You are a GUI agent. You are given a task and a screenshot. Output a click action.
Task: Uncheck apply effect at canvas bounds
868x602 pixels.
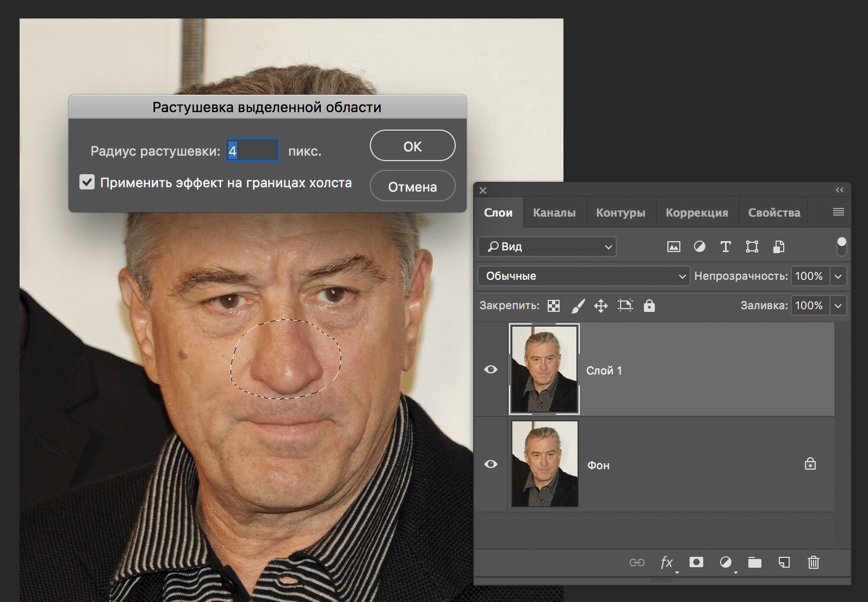click(x=87, y=182)
